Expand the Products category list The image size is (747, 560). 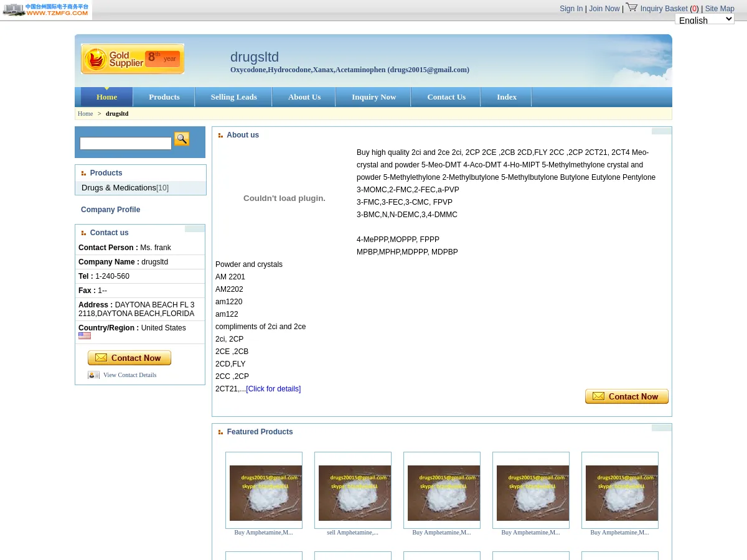tap(106, 173)
